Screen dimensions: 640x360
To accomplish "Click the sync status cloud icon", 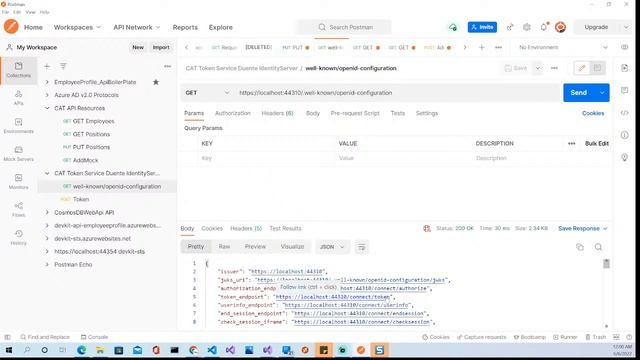I will point(453,27).
